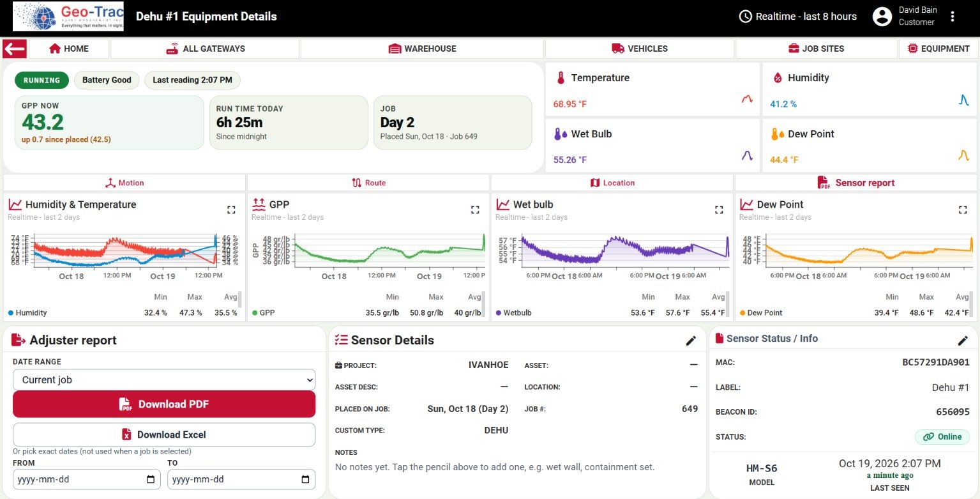Open the Location map button
The width and height of the screenshot is (980, 499).
(x=612, y=183)
